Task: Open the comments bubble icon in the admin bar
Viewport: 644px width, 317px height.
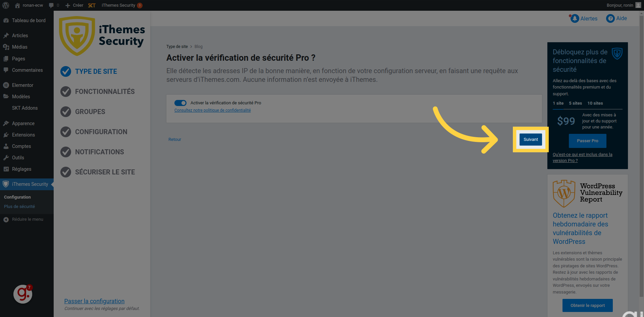Action: [51, 5]
